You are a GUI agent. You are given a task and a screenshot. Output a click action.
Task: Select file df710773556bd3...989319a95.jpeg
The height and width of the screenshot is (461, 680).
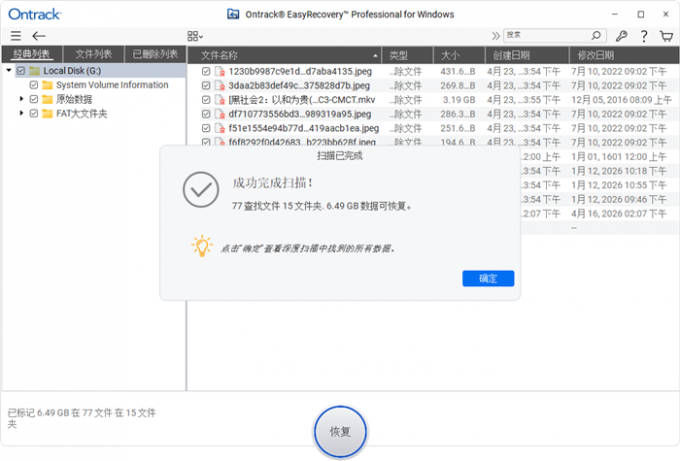pyautogui.click(x=300, y=114)
